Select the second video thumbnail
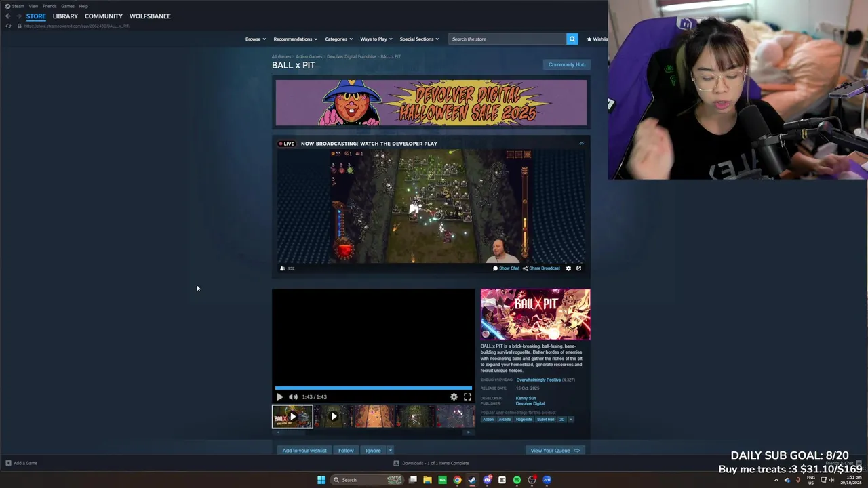This screenshot has width=868, height=488. [x=334, y=416]
